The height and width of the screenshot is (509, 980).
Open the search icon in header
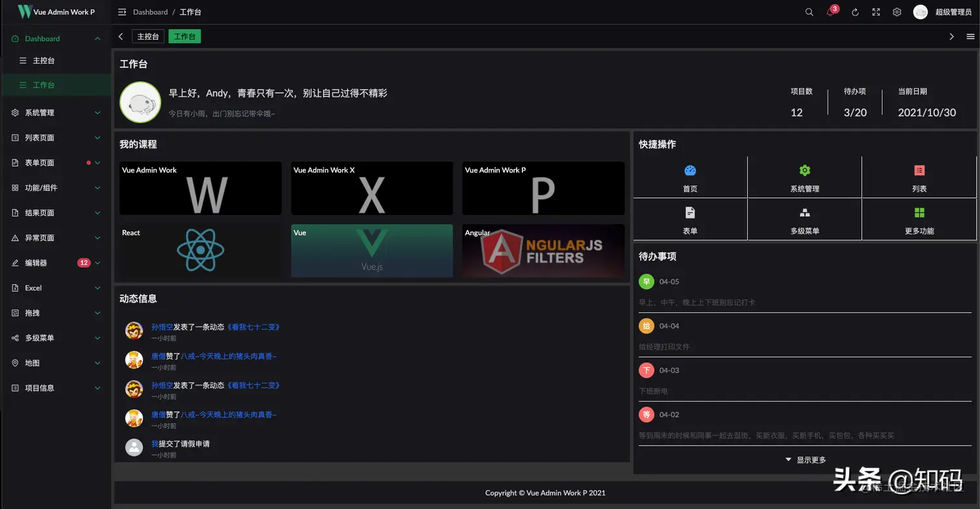coord(809,12)
